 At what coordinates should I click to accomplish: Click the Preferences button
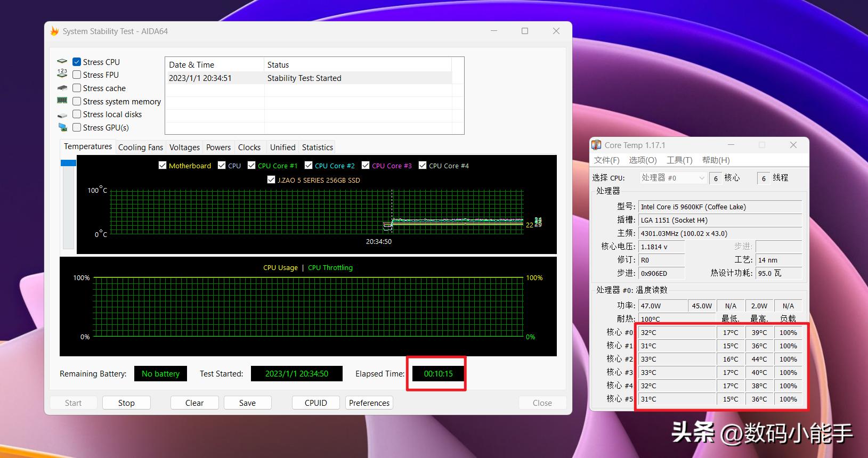[369, 403]
